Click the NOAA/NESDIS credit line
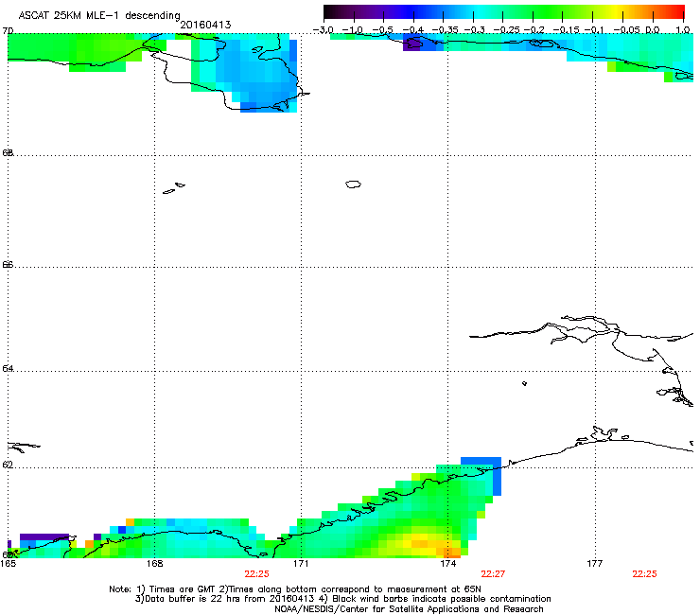700x615 pixels. coord(409,609)
